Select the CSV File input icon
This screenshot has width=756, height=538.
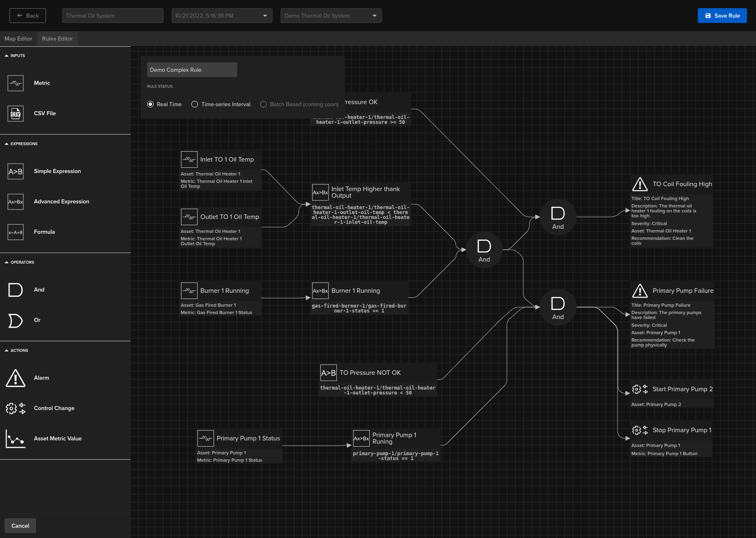pos(15,113)
